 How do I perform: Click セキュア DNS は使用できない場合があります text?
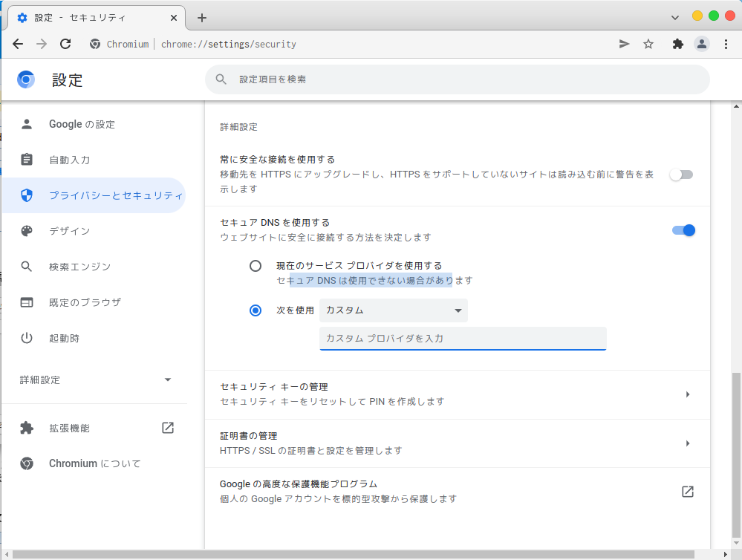coord(375,280)
